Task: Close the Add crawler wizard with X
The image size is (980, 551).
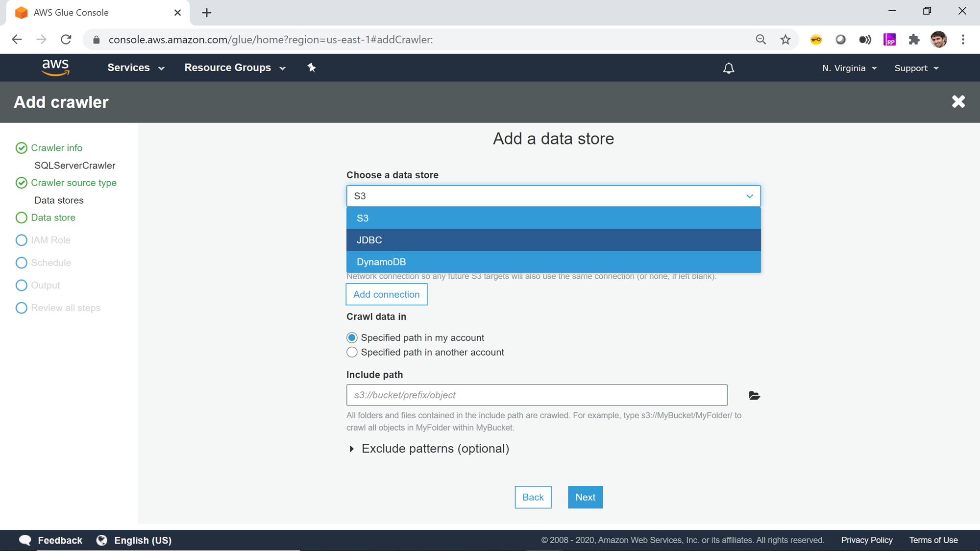Action: (958, 102)
